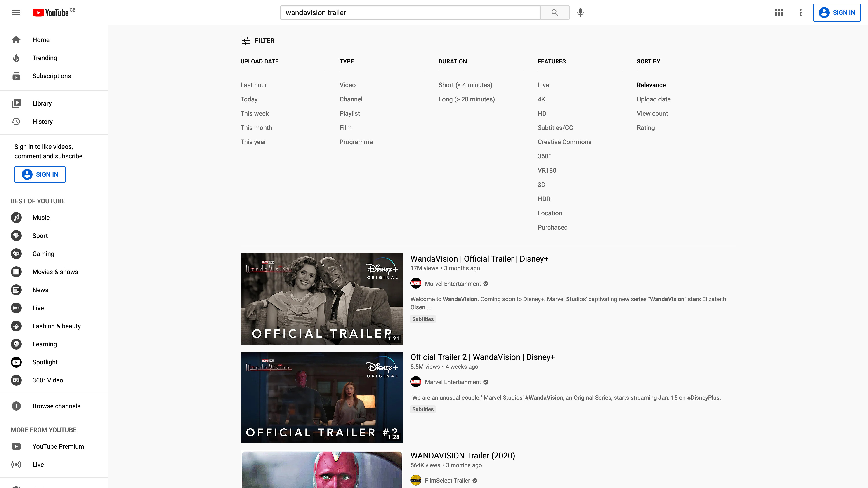
Task: Open the Official Trailer 2 thumbnail
Action: point(321,397)
